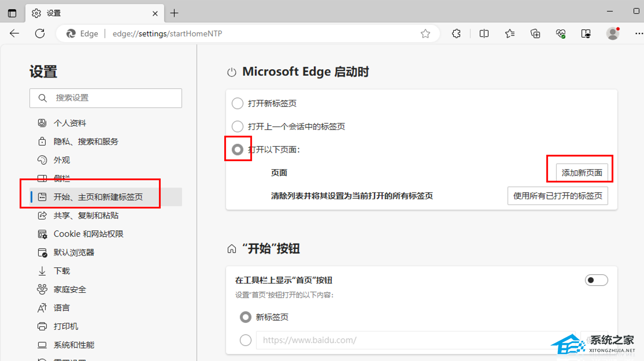Open the Collections toolbar icon
Viewport: 644px width, 361px height.
pyautogui.click(x=535, y=34)
